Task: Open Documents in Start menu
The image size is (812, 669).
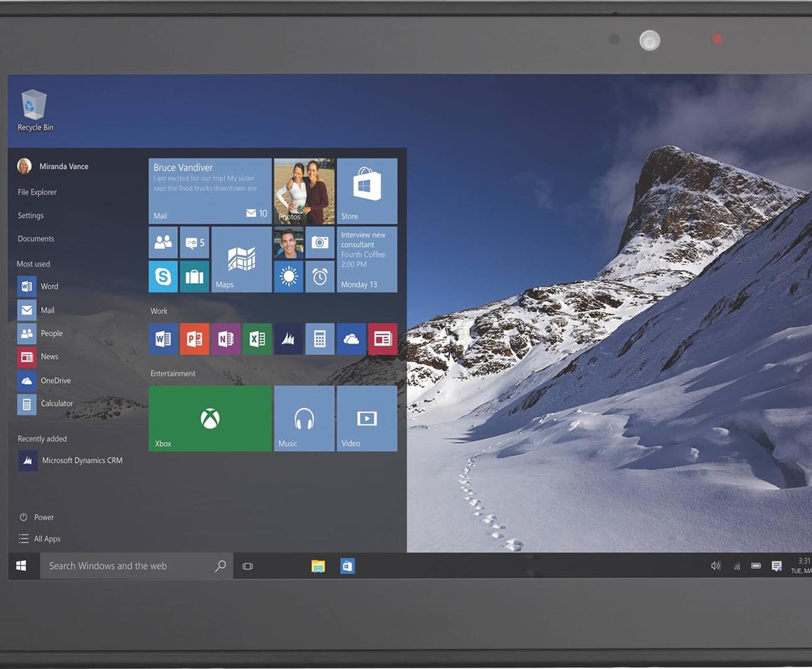Action: [35, 239]
